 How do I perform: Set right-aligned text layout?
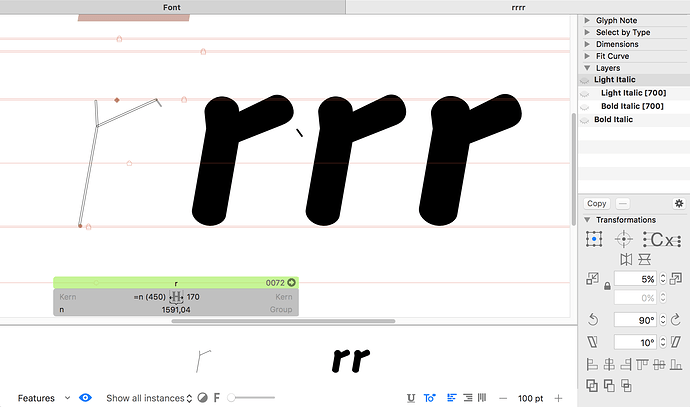click(468, 398)
